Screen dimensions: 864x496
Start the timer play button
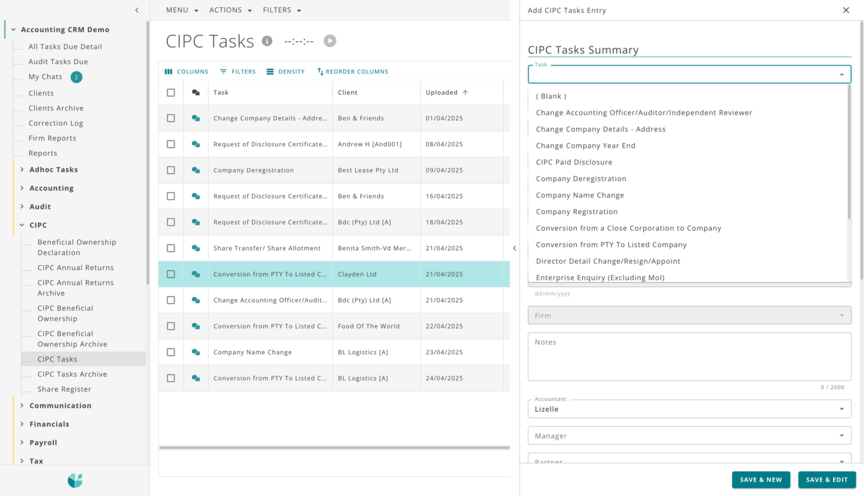330,41
